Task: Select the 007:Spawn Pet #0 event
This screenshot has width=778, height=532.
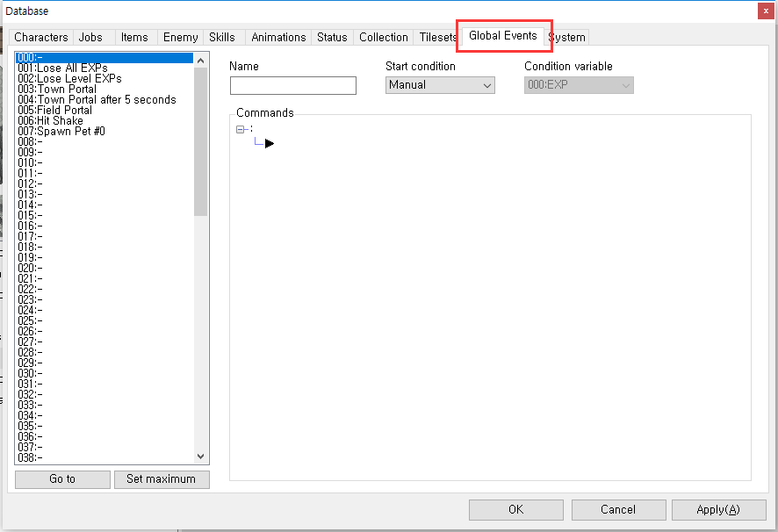Action: point(61,132)
